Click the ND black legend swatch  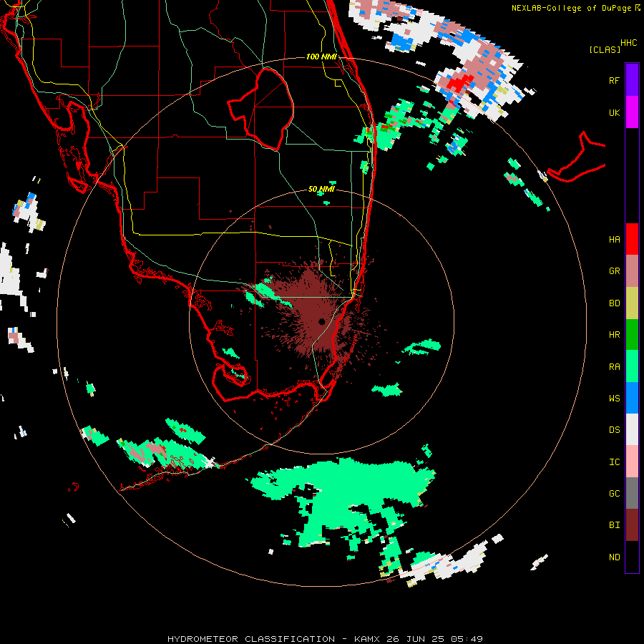(x=632, y=557)
